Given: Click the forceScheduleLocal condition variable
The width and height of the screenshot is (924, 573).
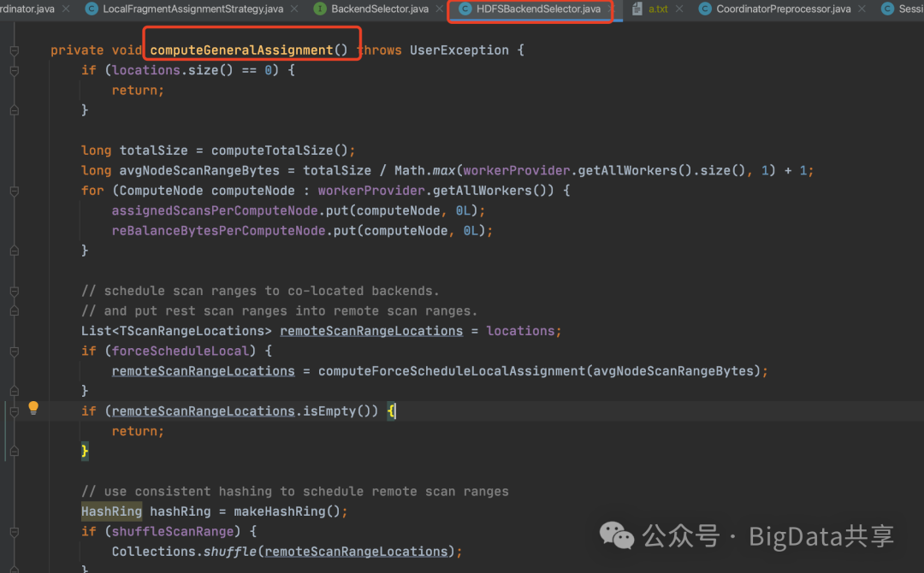Looking at the screenshot, I should pyautogui.click(x=181, y=351).
